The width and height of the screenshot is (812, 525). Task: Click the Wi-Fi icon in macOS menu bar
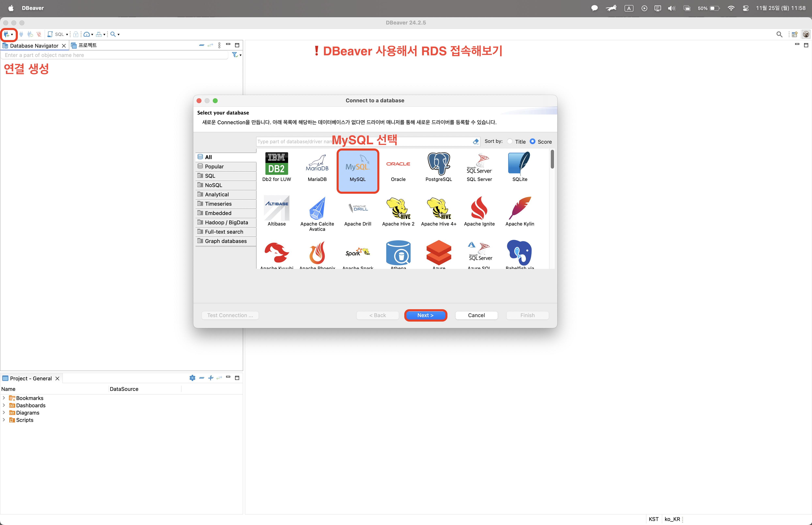(x=731, y=8)
